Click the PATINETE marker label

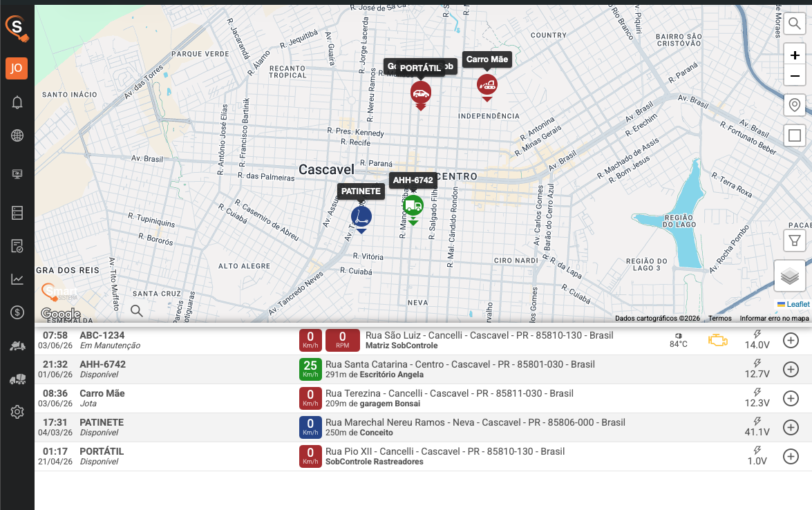coord(361,191)
